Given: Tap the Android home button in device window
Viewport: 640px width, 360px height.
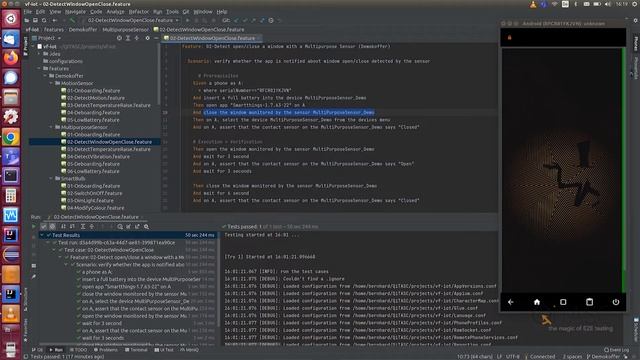Looking at the screenshot, I should point(537,302).
